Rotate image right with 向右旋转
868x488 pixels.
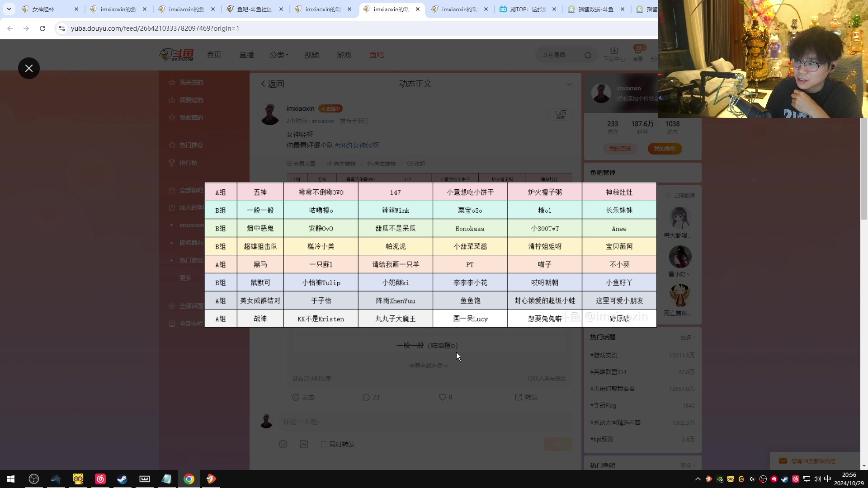click(381, 164)
